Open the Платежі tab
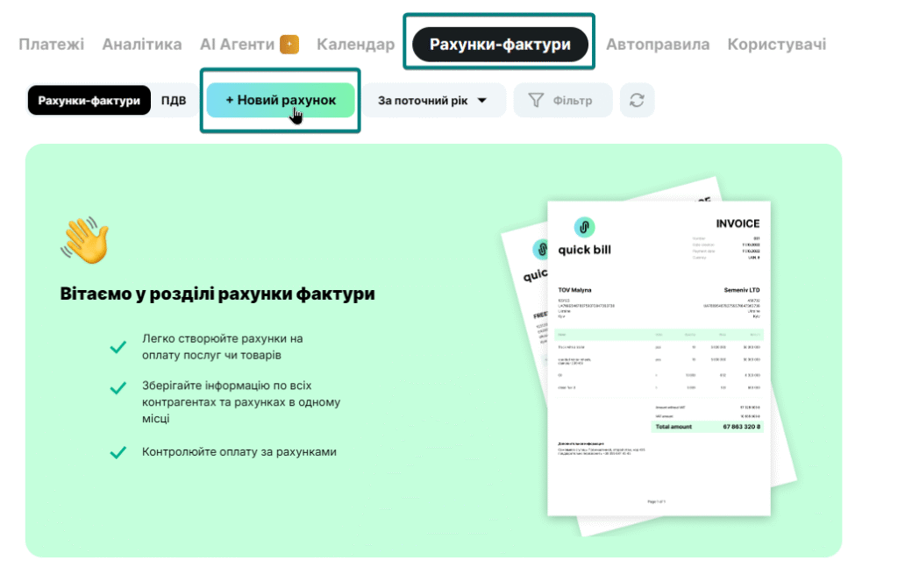The width and height of the screenshot is (898, 588). click(x=52, y=44)
